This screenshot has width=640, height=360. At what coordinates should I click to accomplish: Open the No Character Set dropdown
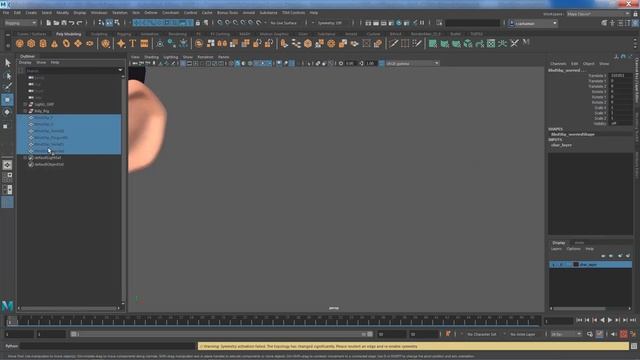coord(482,334)
